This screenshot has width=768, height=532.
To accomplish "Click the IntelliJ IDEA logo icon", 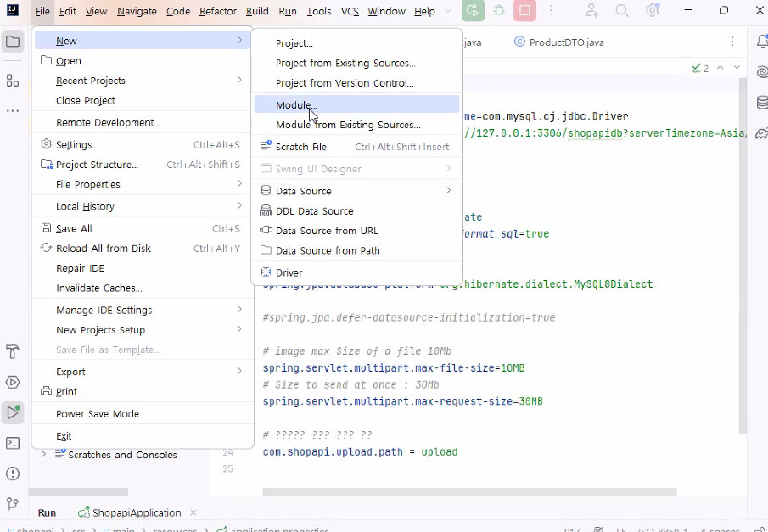I will pos(12,10).
